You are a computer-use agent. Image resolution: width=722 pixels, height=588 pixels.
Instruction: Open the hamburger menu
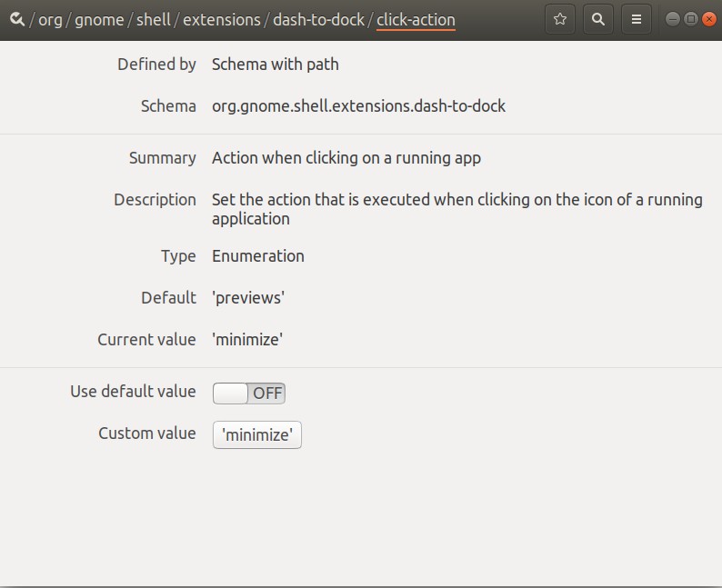click(637, 19)
